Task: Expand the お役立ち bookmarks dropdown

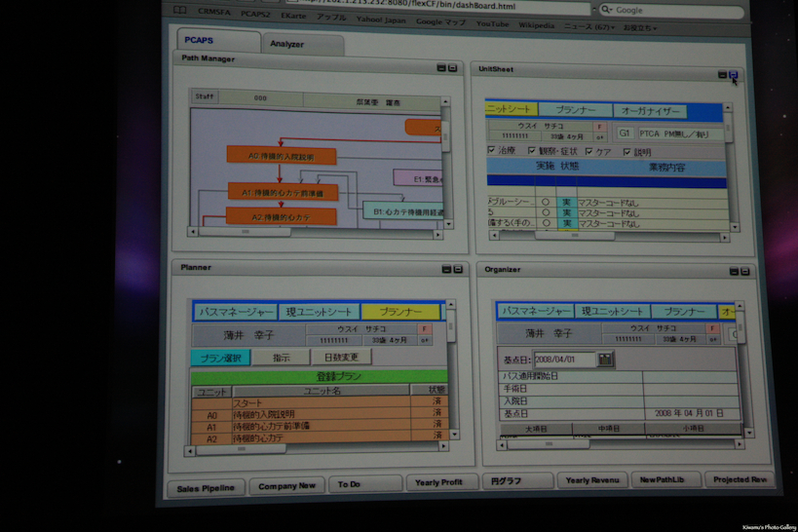Action: pos(640,27)
